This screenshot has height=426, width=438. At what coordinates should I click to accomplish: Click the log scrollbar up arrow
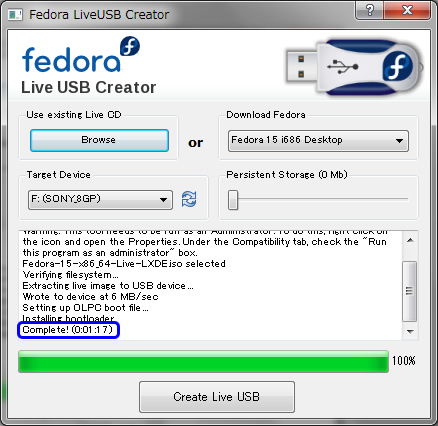click(x=410, y=241)
